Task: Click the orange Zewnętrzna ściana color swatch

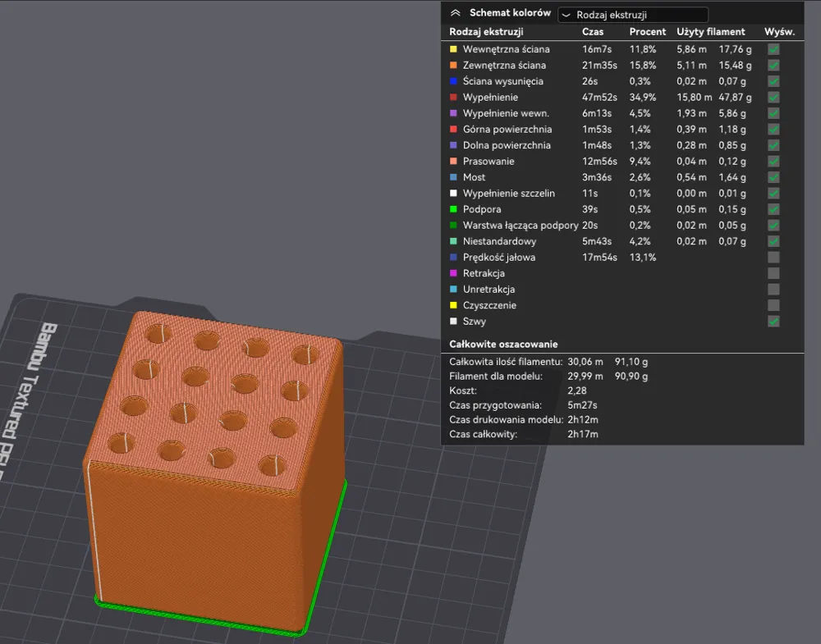Action: click(x=453, y=66)
